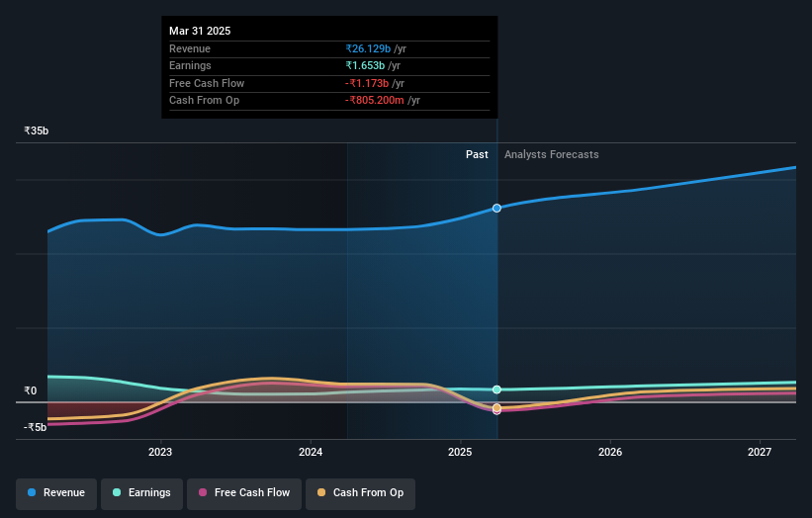Click the 2027 x-axis label
This screenshot has height=518, width=812.
click(x=760, y=453)
